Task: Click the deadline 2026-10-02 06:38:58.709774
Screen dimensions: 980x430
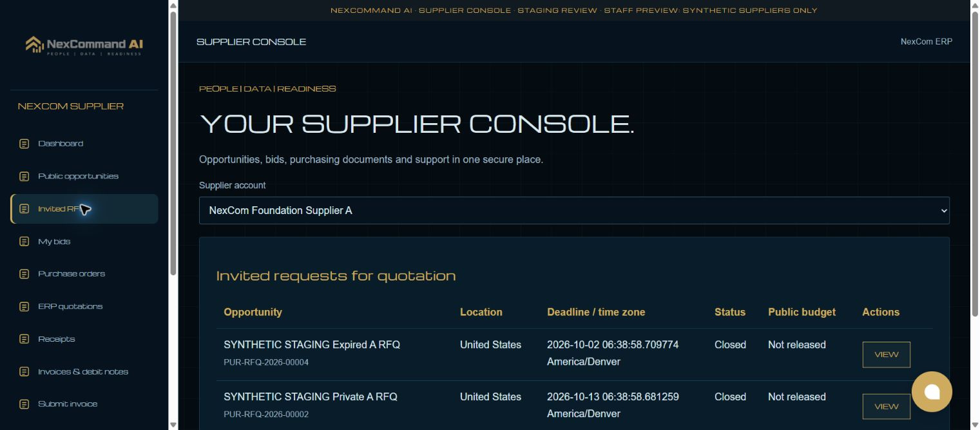Action: (613, 345)
